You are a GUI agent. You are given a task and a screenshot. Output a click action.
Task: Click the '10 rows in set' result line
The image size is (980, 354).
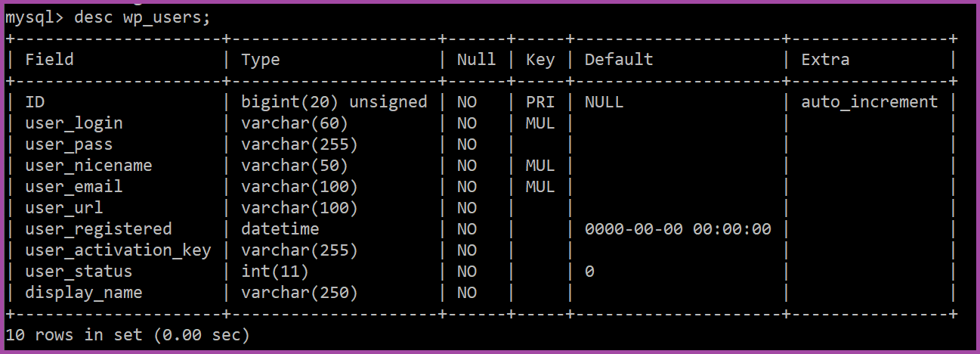[127, 335]
